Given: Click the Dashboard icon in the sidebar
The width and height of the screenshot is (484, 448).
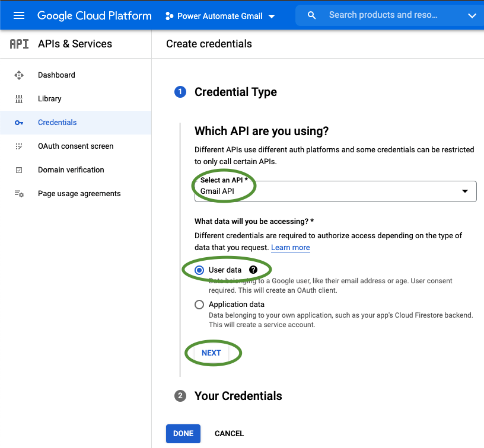Looking at the screenshot, I should tap(19, 75).
